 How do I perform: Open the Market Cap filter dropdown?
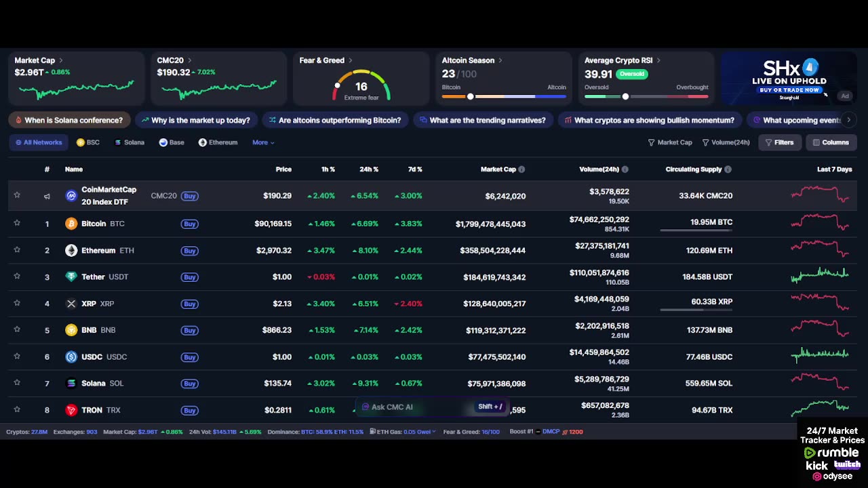click(x=670, y=142)
